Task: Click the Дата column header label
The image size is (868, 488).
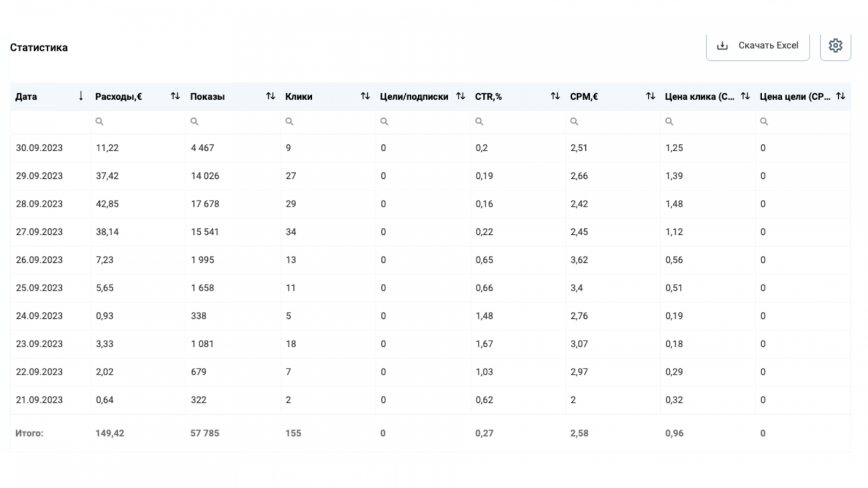Action: 26,97
